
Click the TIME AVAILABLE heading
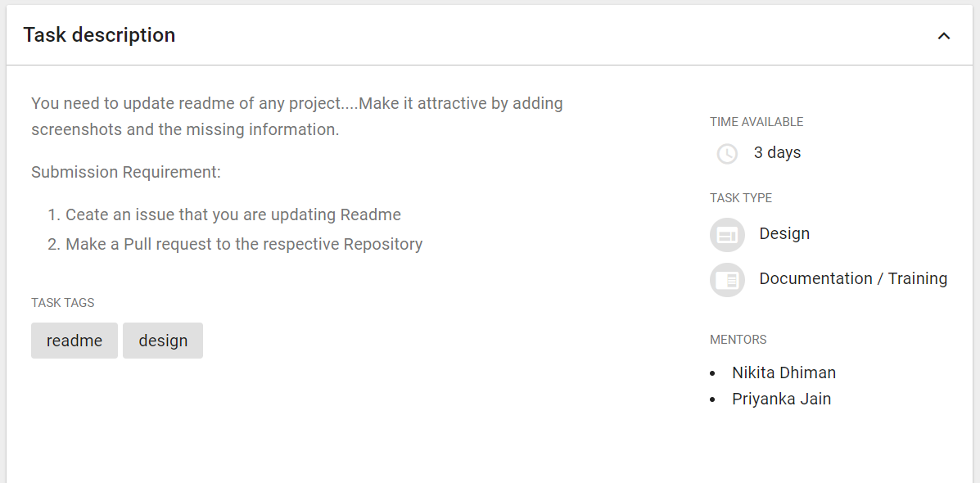[x=756, y=122]
